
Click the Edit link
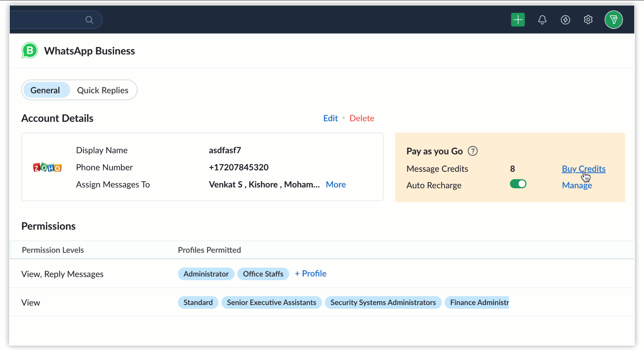330,118
